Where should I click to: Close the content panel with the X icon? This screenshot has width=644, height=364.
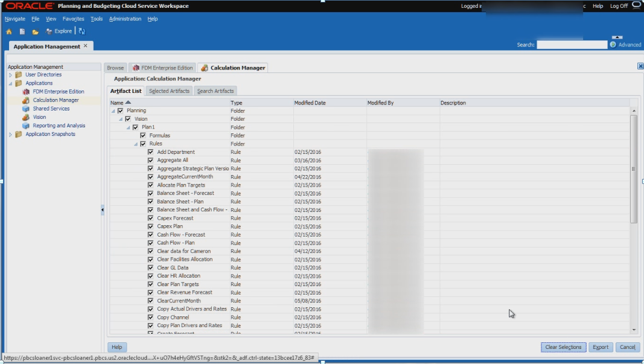[640, 66]
